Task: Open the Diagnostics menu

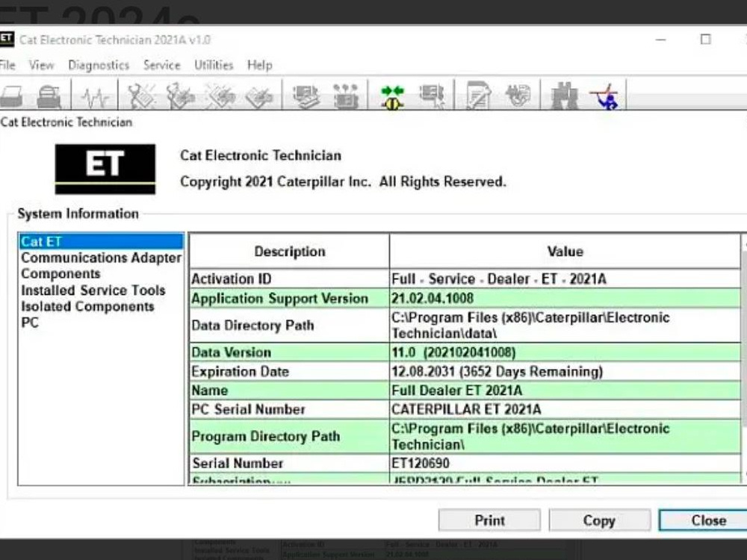Action: pyautogui.click(x=99, y=65)
